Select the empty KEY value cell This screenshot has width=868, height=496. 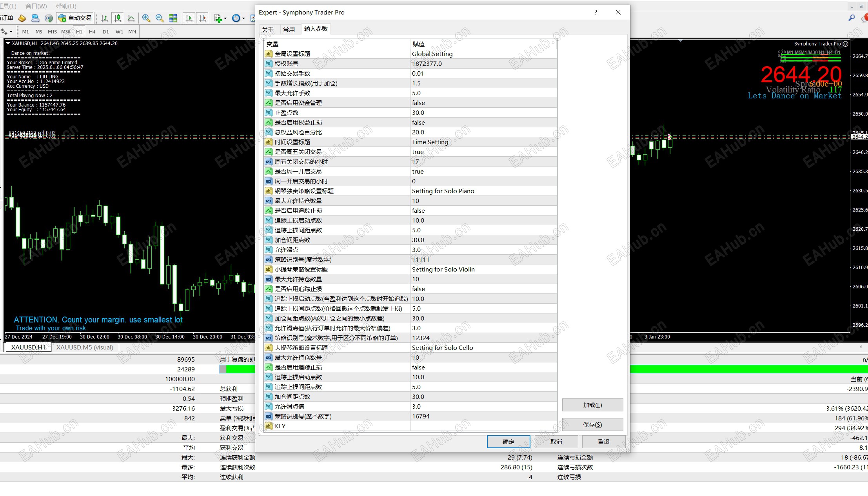point(483,426)
